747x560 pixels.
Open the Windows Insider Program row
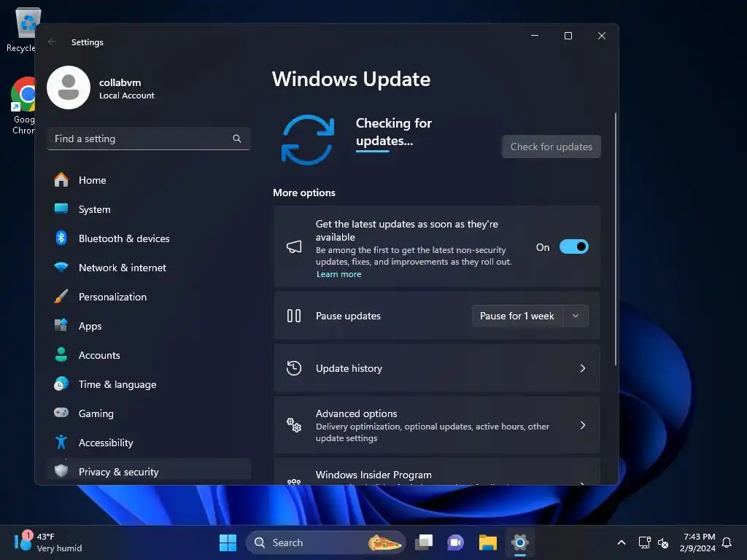[437, 472]
